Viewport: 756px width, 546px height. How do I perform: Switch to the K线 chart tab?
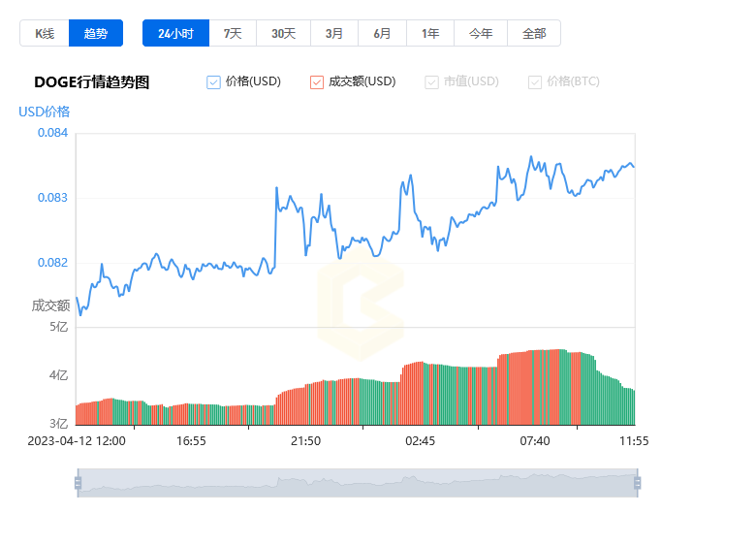[x=45, y=33]
